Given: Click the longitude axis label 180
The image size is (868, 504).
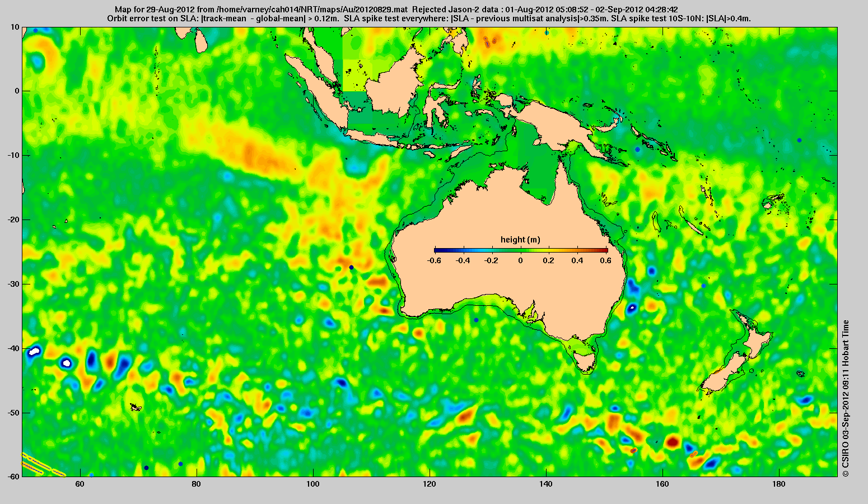Looking at the screenshot, I should (779, 484).
